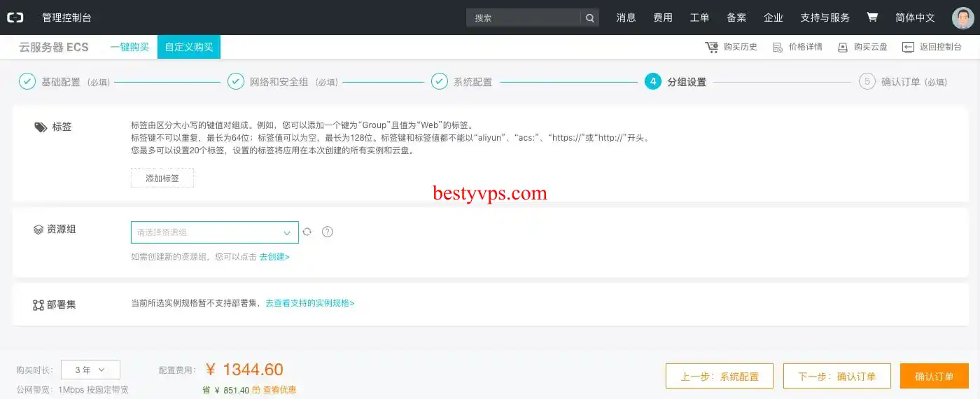Click in the top 搜索 search field
980x399 pixels.
[x=524, y=18]
